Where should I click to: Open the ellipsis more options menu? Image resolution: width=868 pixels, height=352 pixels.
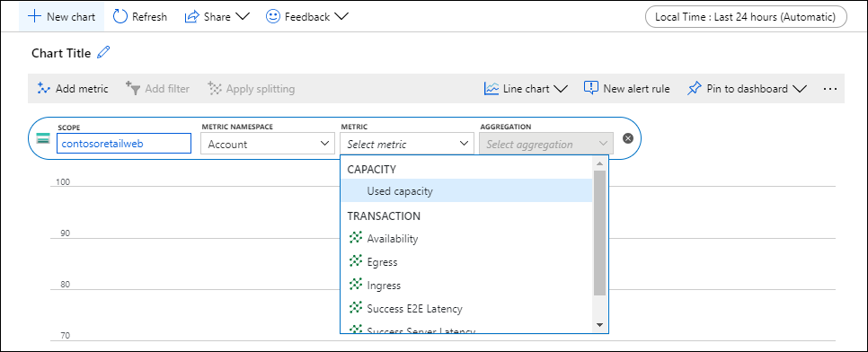click(829, 89)
